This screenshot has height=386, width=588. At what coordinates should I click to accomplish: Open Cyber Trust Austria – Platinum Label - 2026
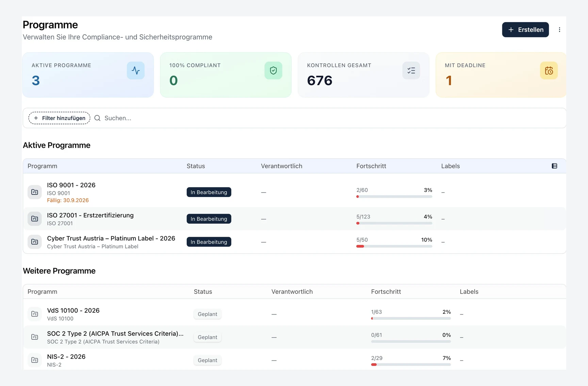(111, 238)
